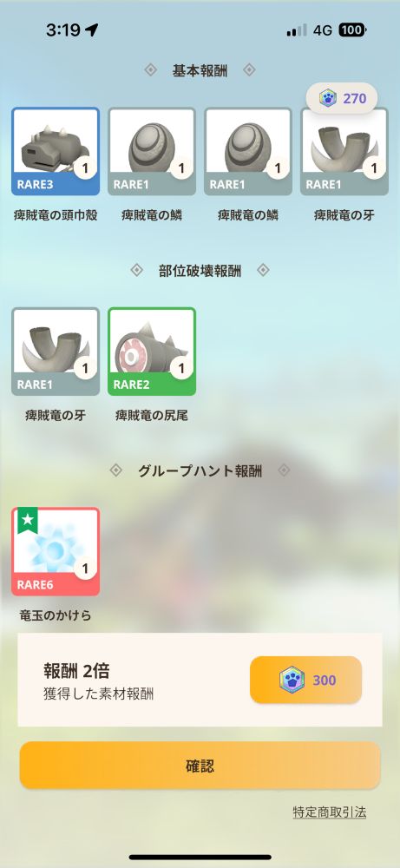The height and width of the screenshot is (868, 400).
Task: Tap the green star ribbon on 竜玉のかけら
Action: coord(28,520)
